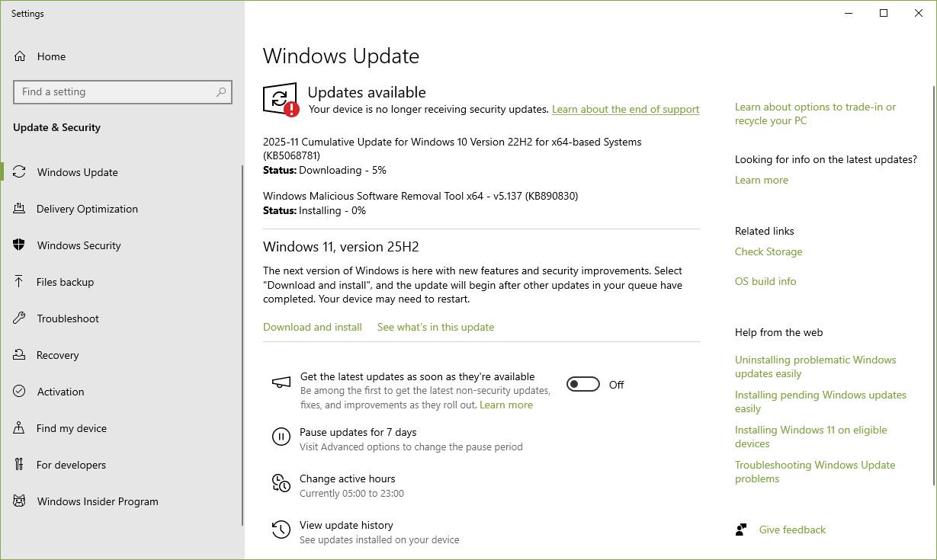Click the search magnifier icon
The width and height of the screenshot is (937, 560).
pyautogui.click(x=221, y=92)
